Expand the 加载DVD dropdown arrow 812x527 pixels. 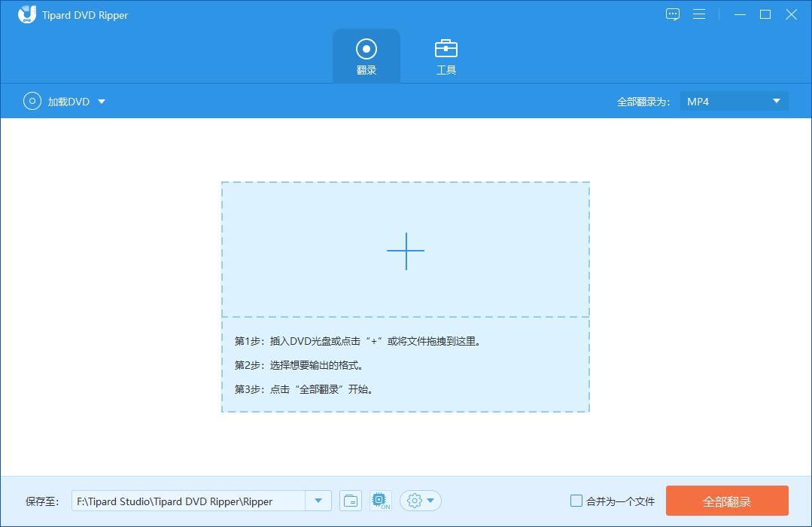coord(102,102)
